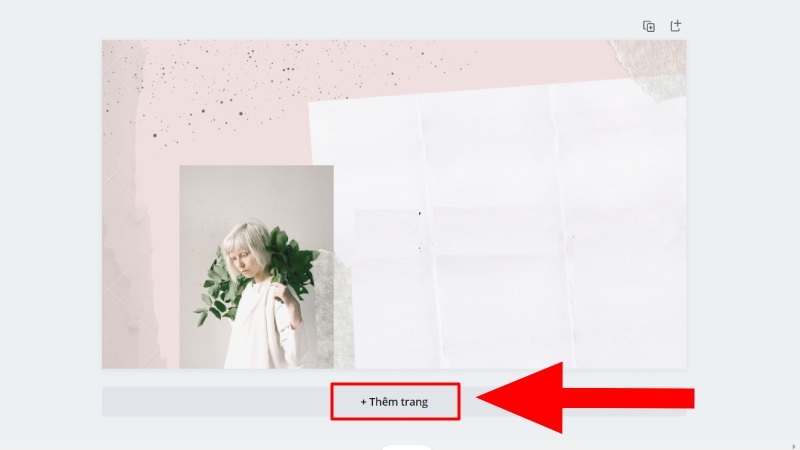
Task: Click the large red arrow annotation
Action: [586, 398]
